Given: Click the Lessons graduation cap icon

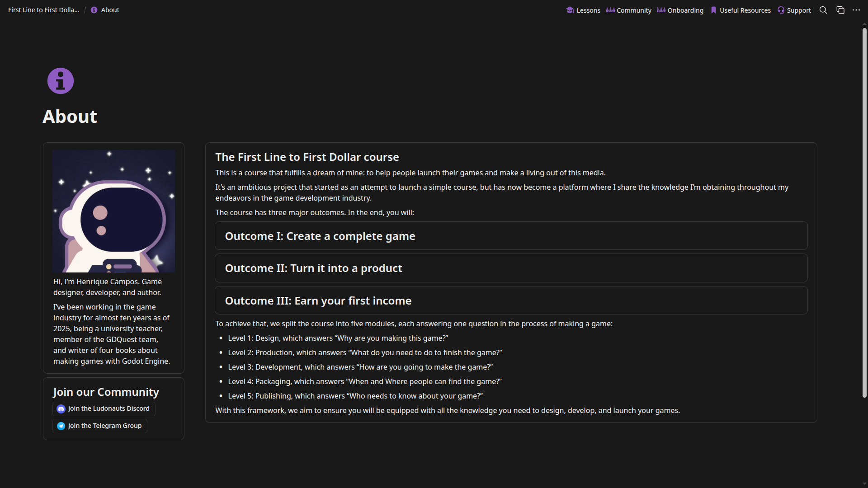Looking at the screenshot, I should (570, 10).
